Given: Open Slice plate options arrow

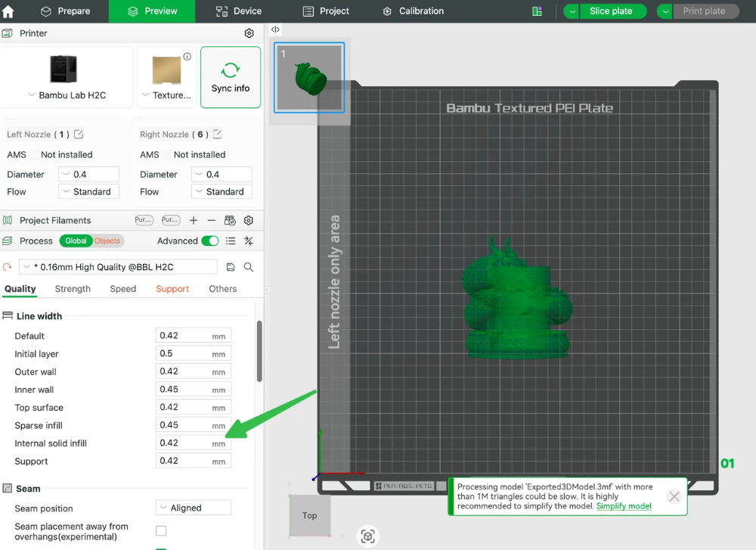Looking at the screenshot, I should [572, 11].
